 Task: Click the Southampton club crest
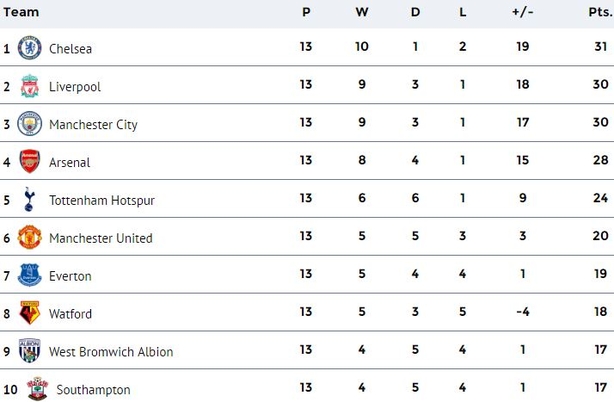click(37, 389)
